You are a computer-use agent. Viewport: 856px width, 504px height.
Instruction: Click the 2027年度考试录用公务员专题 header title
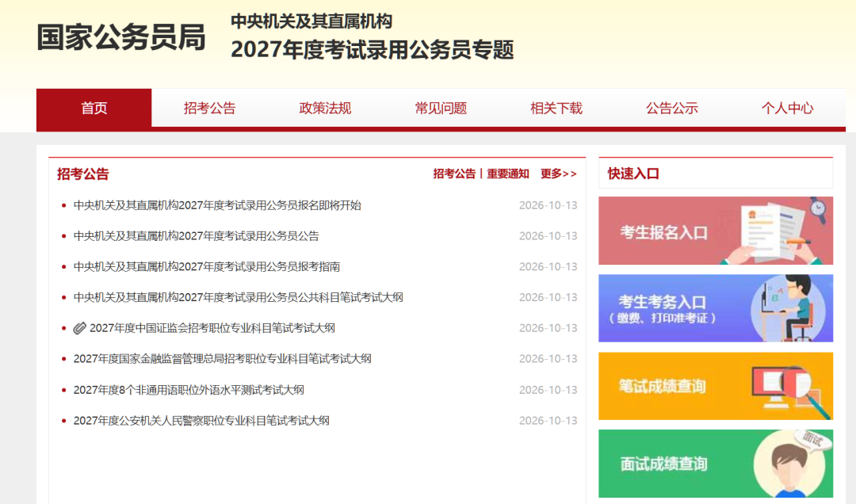[373, 50]
